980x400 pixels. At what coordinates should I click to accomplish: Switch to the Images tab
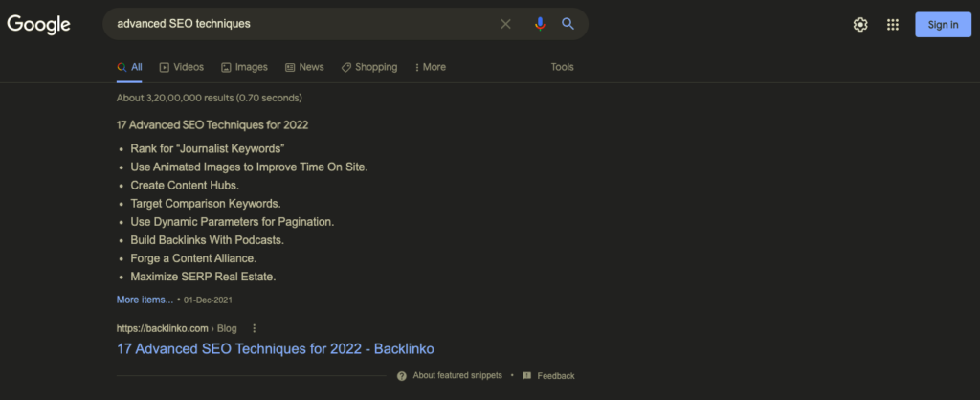click(x=244, y=67)
